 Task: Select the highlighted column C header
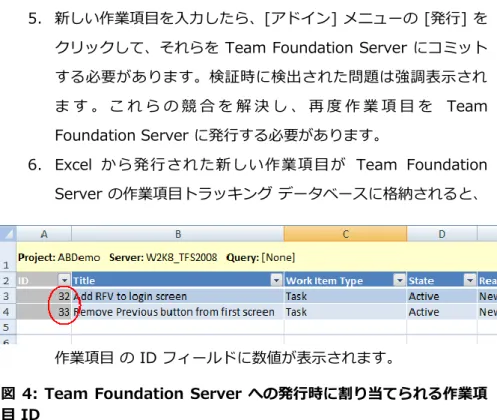[x=345, y=234]
